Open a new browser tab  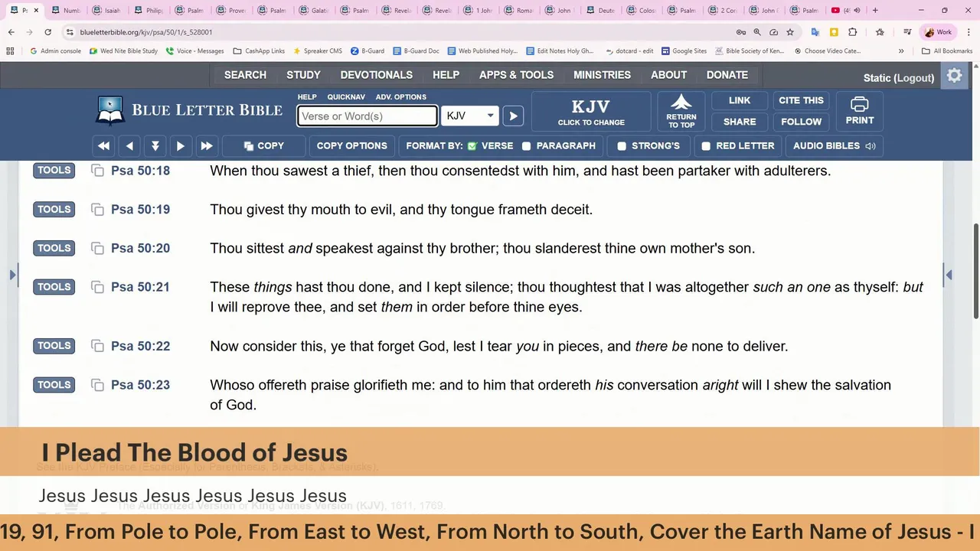click(x=875, y=11)
